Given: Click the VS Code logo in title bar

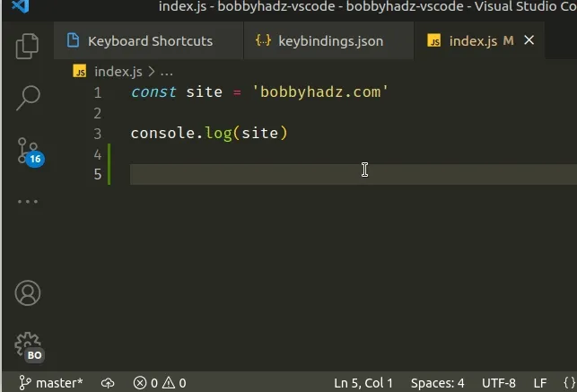Looking at the screenshot, I should click(x=21, y=6).
